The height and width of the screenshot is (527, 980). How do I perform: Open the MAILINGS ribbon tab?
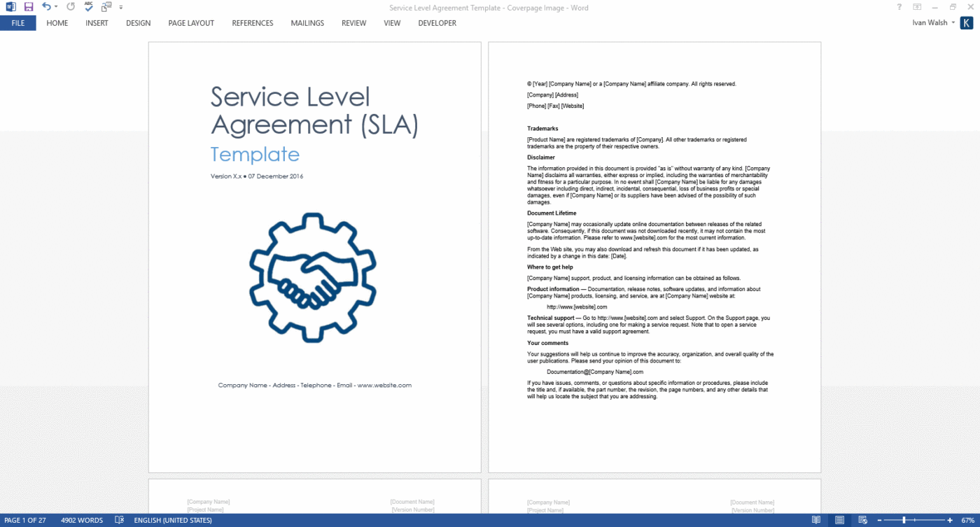(307, 23)
